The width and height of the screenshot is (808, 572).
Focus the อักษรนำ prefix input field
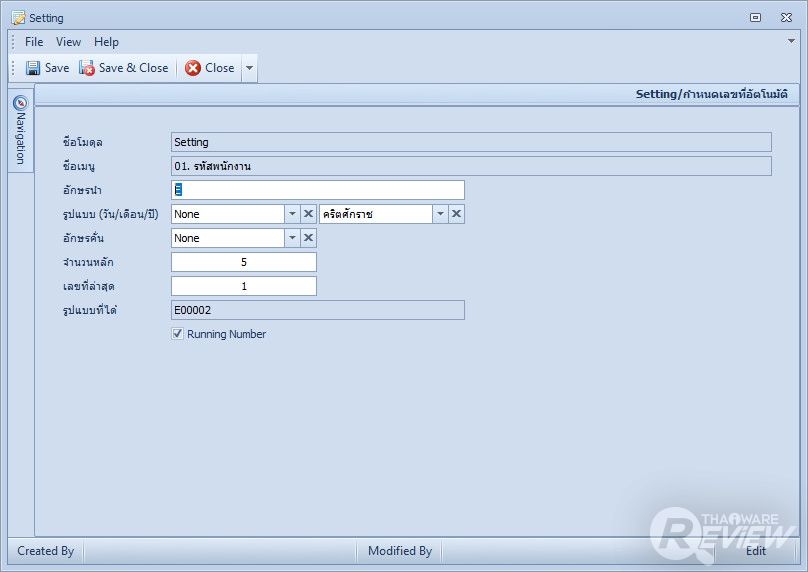(317, 190)
